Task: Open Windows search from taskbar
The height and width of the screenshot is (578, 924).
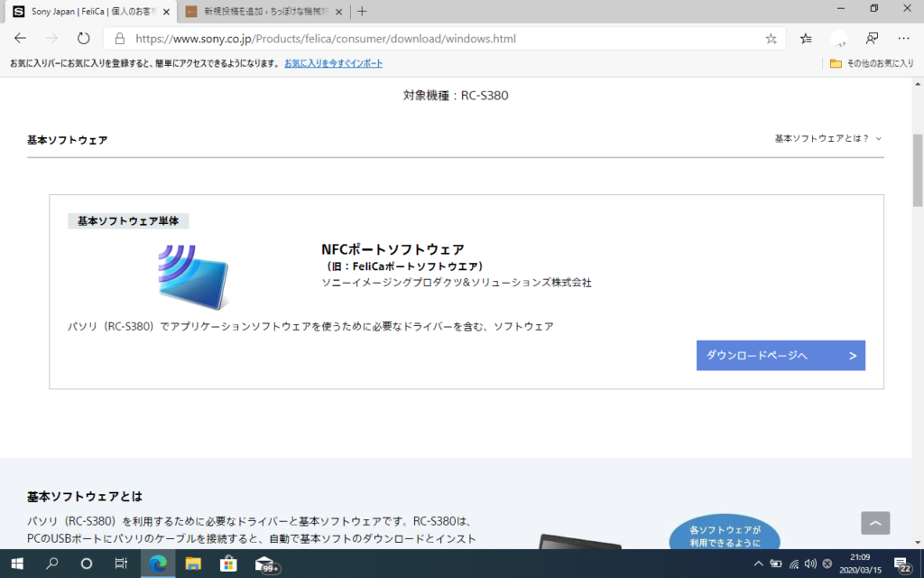Action: pyautogui.click(x=51, y=564)
